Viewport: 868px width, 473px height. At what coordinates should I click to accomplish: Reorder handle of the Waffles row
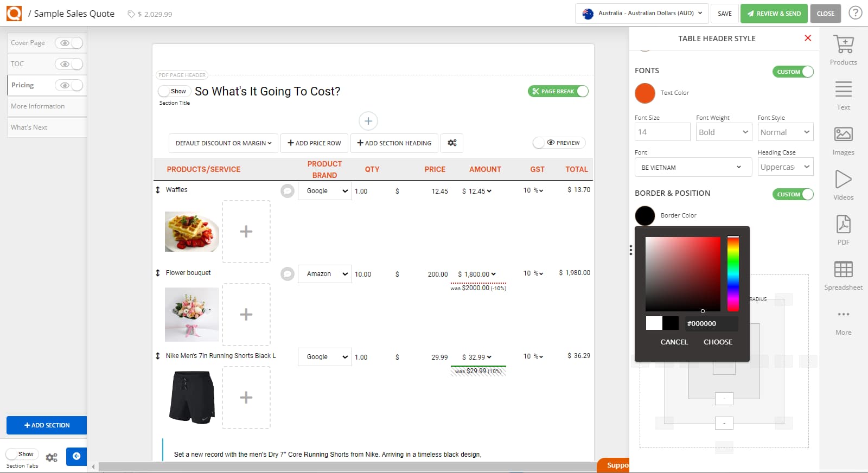[158, 190]
